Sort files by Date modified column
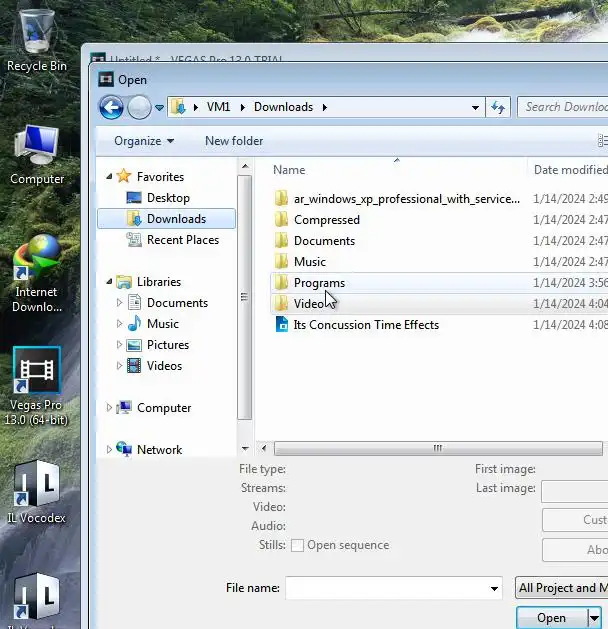Screen dimensions: 608x629 click(569, 170)
